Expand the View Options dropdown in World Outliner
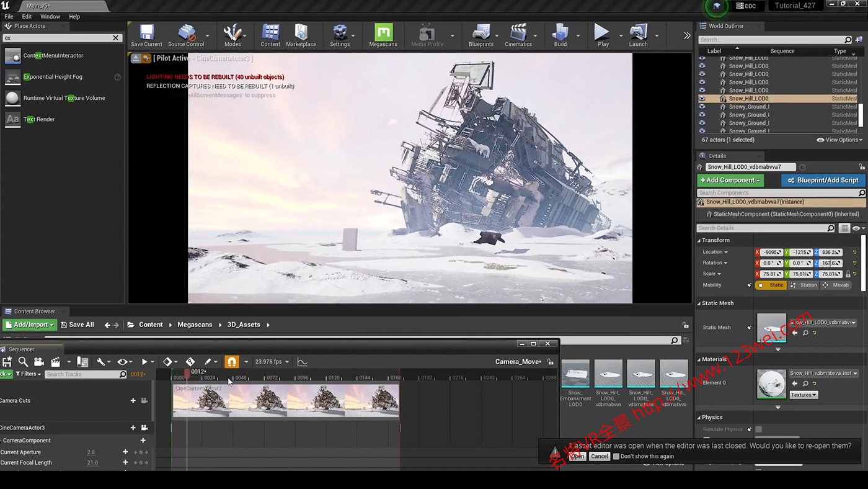868x489 pixels. pos(839,140)
